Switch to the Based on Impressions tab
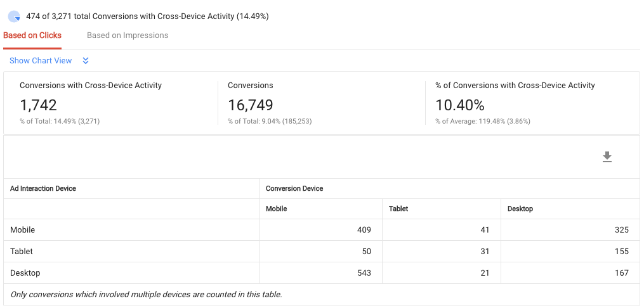This screenshot has width=644, height=308. tap(128, 35)
